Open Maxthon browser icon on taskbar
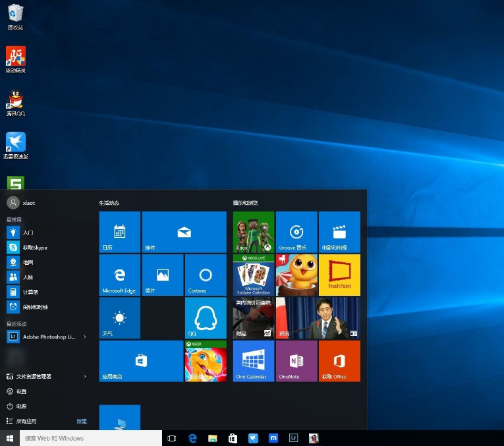Screen dimensions: 504x446 coord(273,438)
